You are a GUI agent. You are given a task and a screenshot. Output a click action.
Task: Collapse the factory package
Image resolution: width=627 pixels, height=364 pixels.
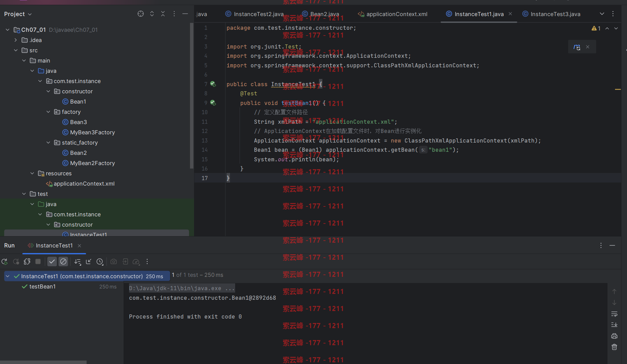coord(48,112)
